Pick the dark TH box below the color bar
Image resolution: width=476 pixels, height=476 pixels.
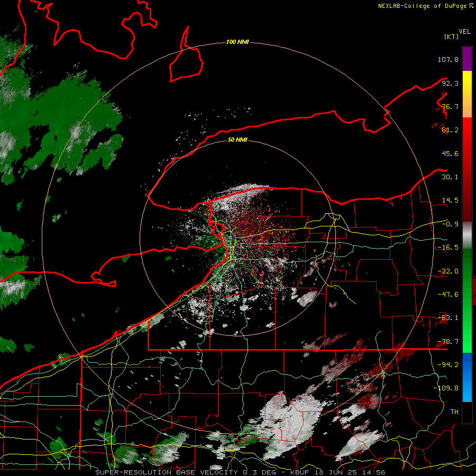(467, 413)
